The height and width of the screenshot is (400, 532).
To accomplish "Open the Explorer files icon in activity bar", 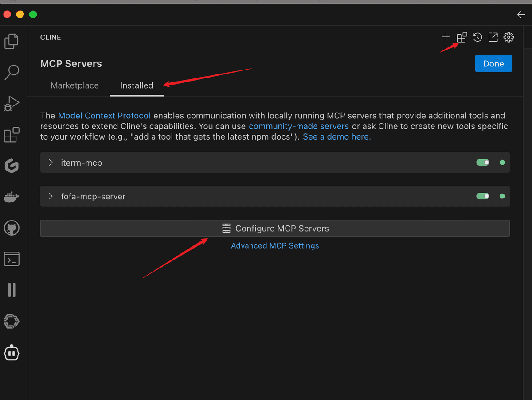I will pyautogui.click(x=12, y=41).
